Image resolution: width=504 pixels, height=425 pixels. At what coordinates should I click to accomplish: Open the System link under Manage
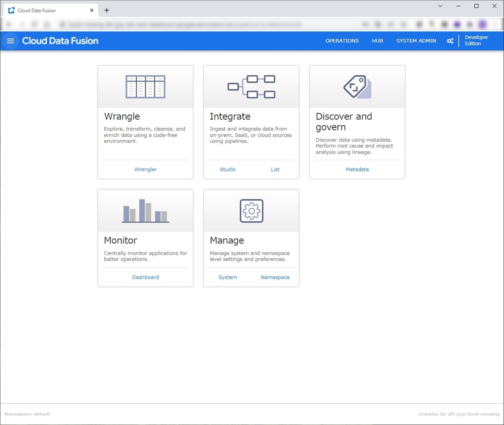(x=227, y=277)
